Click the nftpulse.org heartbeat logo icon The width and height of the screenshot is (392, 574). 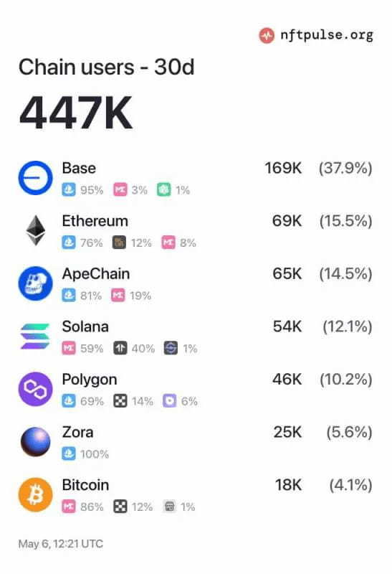pos(267,35)
